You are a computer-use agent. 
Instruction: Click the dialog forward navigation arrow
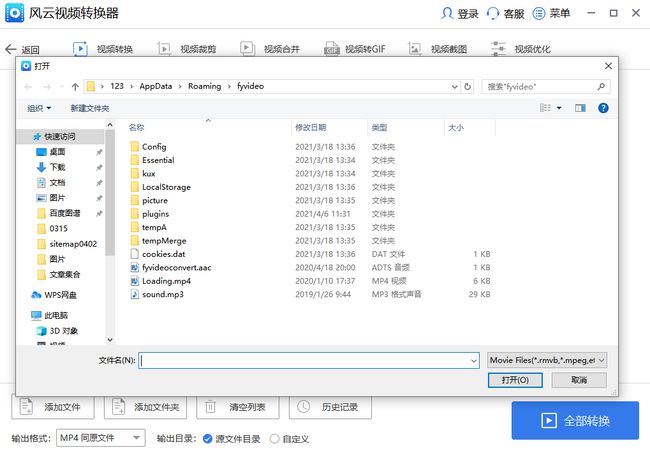point(47,87)
